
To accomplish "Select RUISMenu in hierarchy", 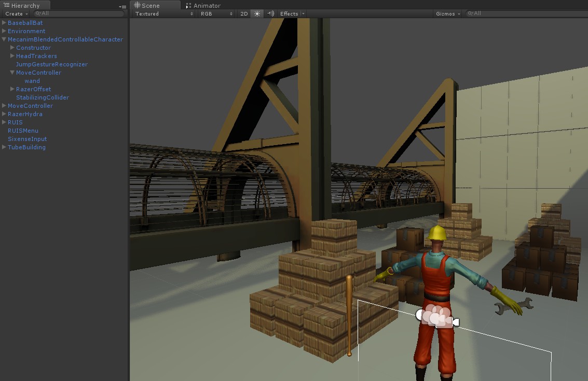I will pos(23,131).
